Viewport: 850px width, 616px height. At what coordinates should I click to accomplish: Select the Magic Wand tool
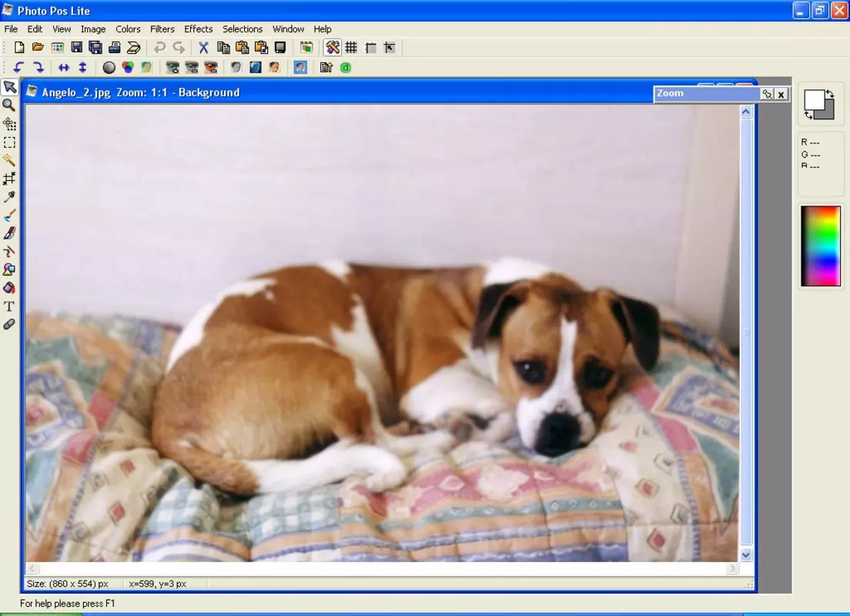pyautogui.click(x=9, y=160)
